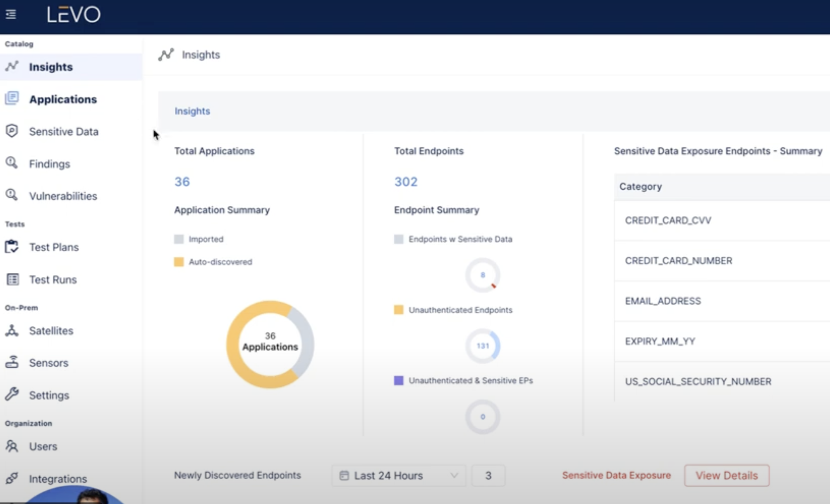This screenshot has width=830, height=504.
Task: Select the EXPIRY_MM_YY row
Action: 722,341
